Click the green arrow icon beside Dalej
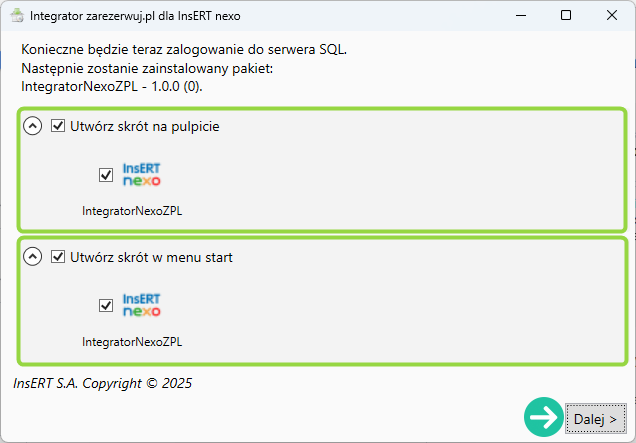 point(543,417)
